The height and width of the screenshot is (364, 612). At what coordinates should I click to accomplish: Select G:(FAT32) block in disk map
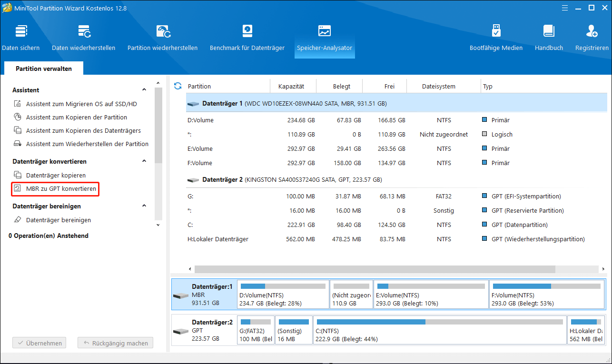[255, 330]
